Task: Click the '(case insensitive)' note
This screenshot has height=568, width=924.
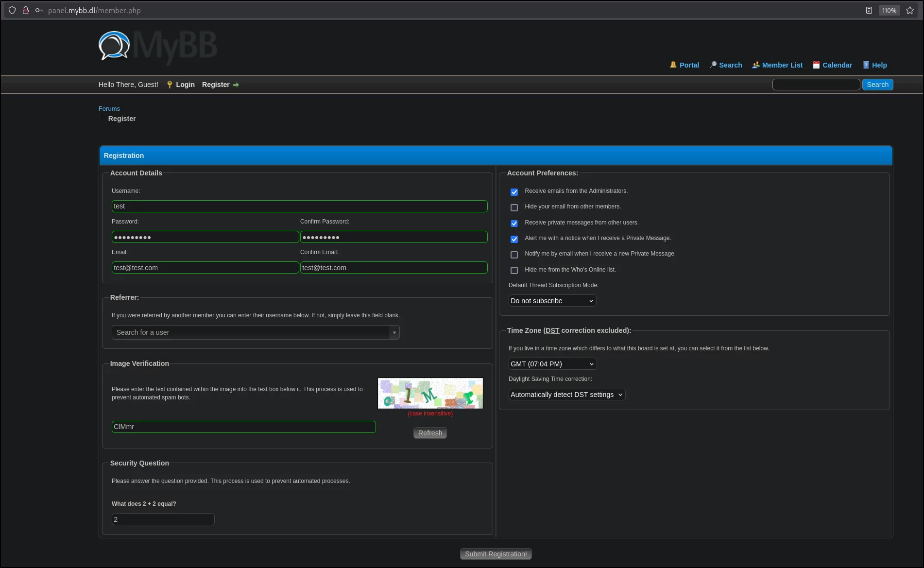Action: [430, 413]
